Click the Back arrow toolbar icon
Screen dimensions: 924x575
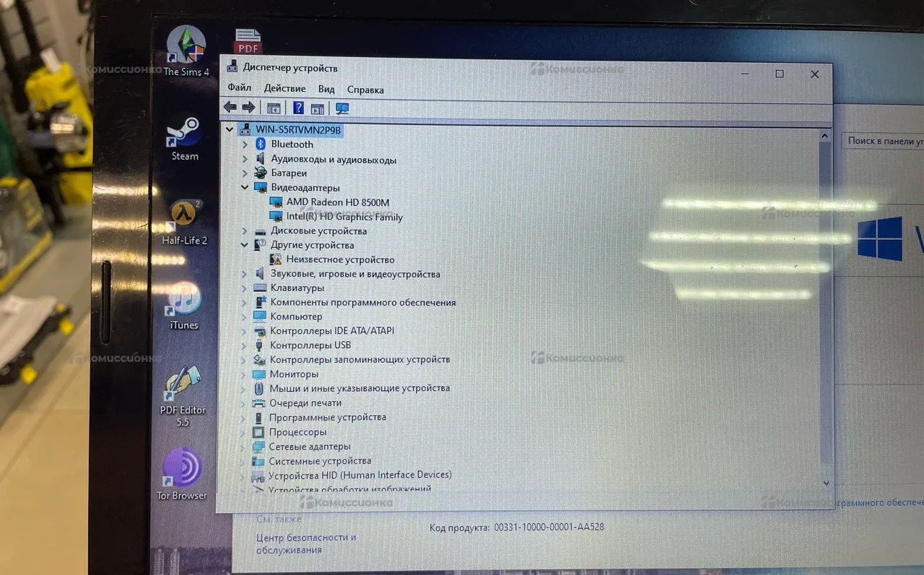[230, 108]
